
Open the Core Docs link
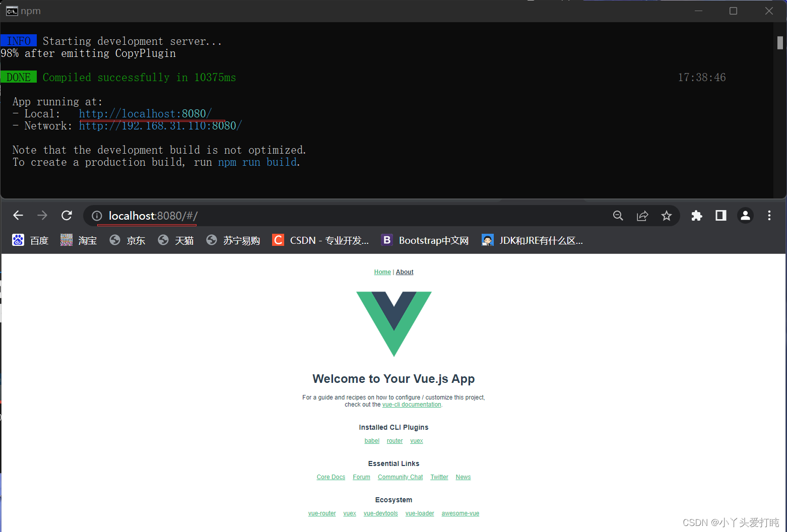pyautogui.click(x=331, y=477)
